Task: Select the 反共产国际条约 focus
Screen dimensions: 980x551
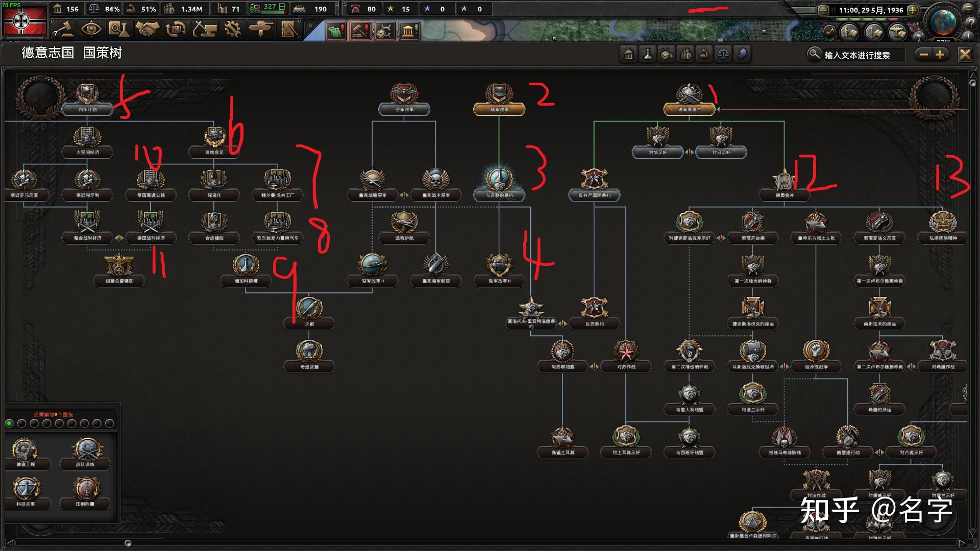Action: (x=594, y=185)
